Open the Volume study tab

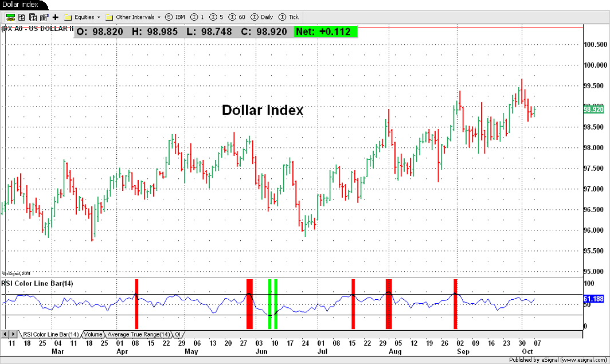click(93, 334)
